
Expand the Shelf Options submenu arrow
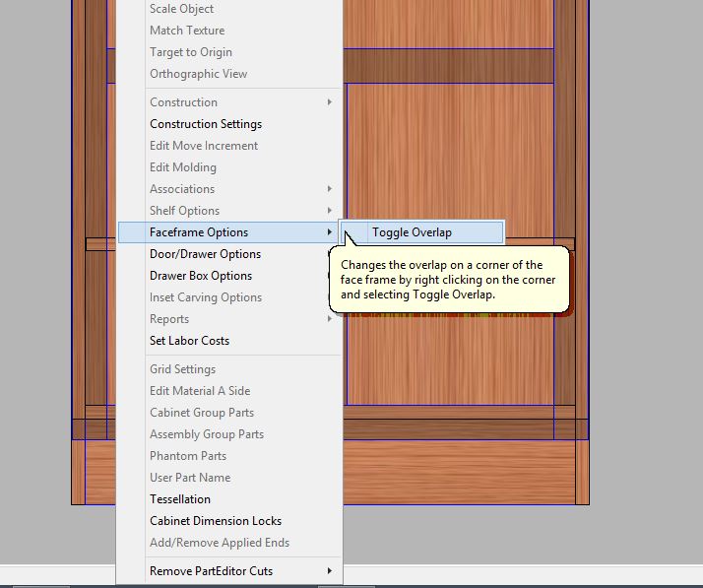click(x=330, y=211)
